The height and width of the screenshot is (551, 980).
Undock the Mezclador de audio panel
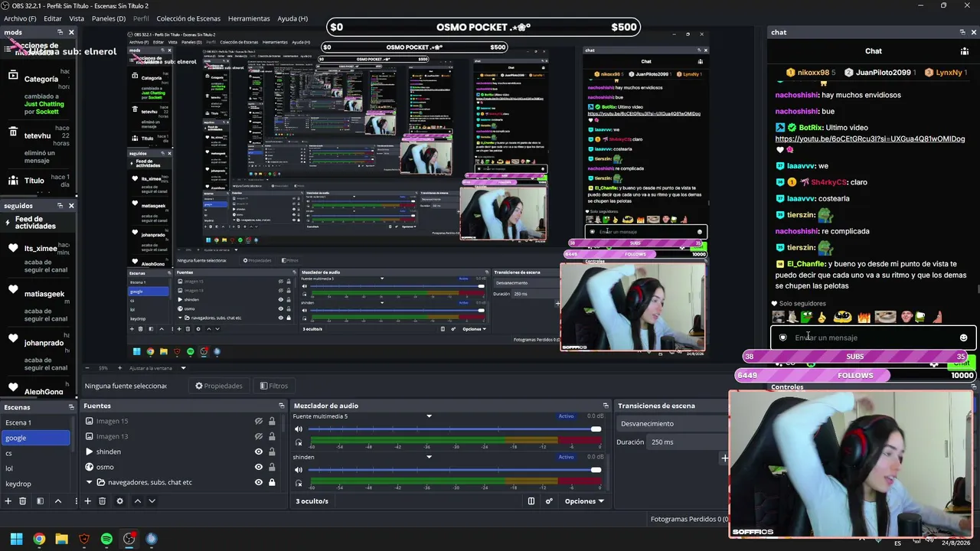click(x=606, y=406)
